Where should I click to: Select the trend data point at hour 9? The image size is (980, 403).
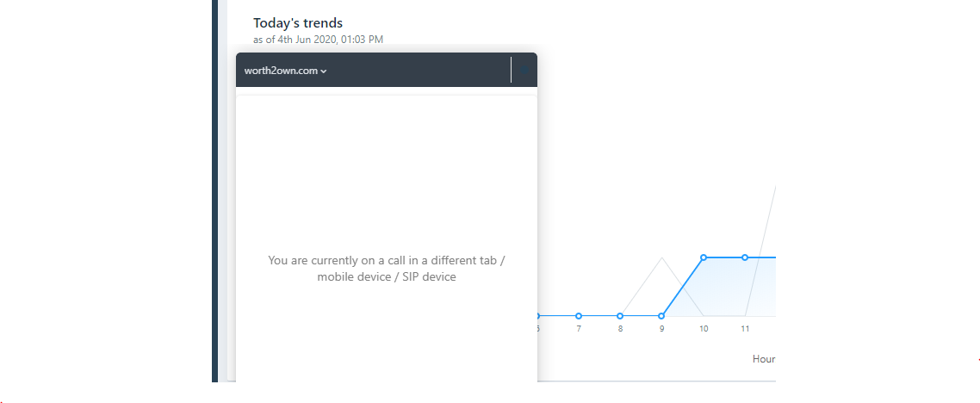click(661, 316)
